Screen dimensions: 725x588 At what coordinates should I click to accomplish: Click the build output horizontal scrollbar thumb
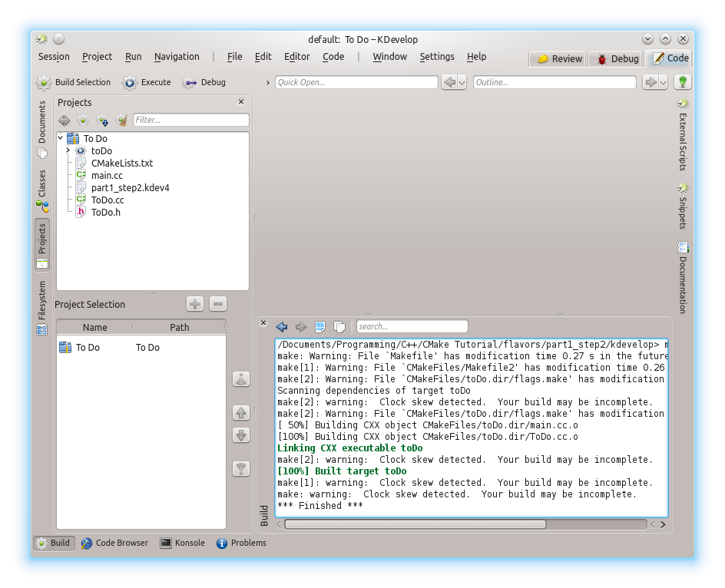point(415,524)
